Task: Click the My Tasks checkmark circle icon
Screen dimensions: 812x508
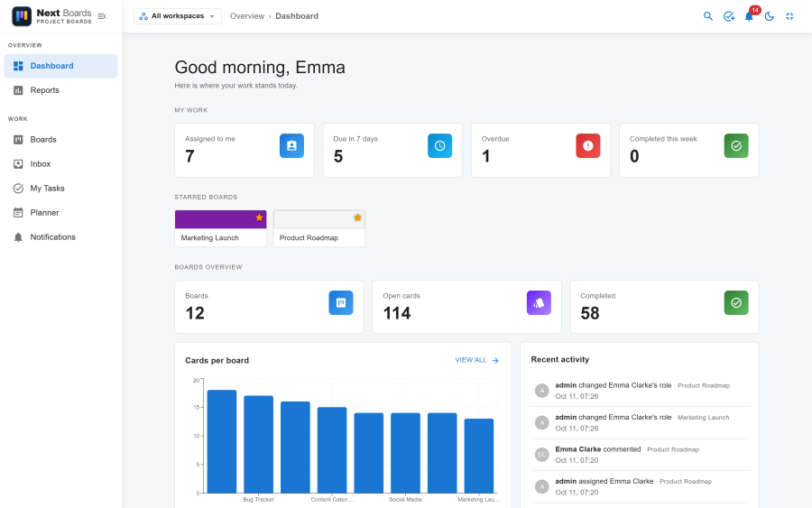Action: [x=18, y=188]
